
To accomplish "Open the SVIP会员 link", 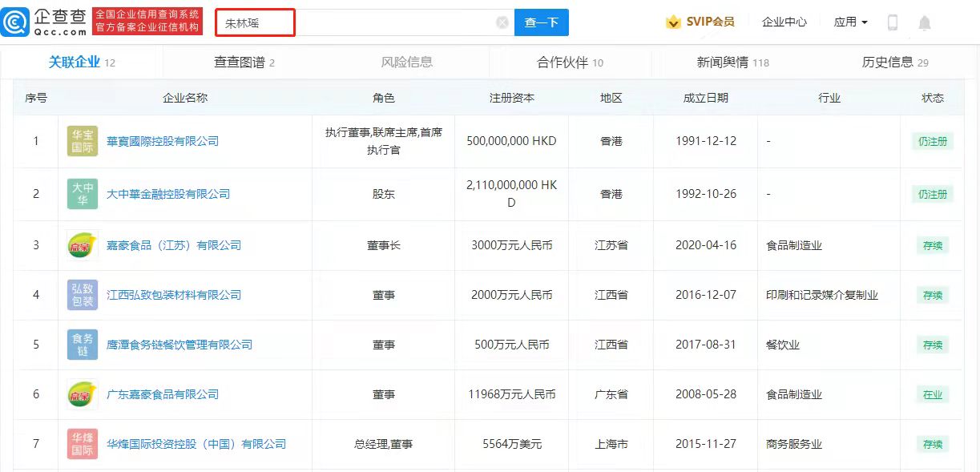I will pyautogui.click(x=710, y=22).
